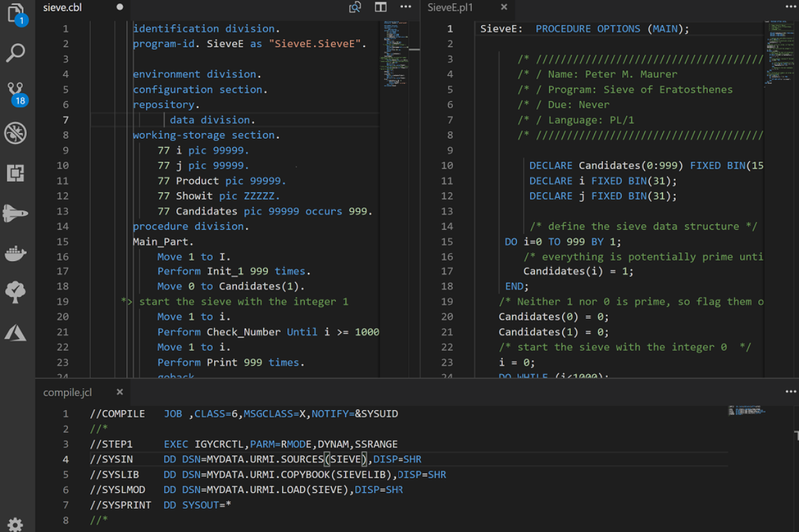Open the Azure sidebar icon
The width and height of the screenshot is (799, 532).
coord(15,333)
